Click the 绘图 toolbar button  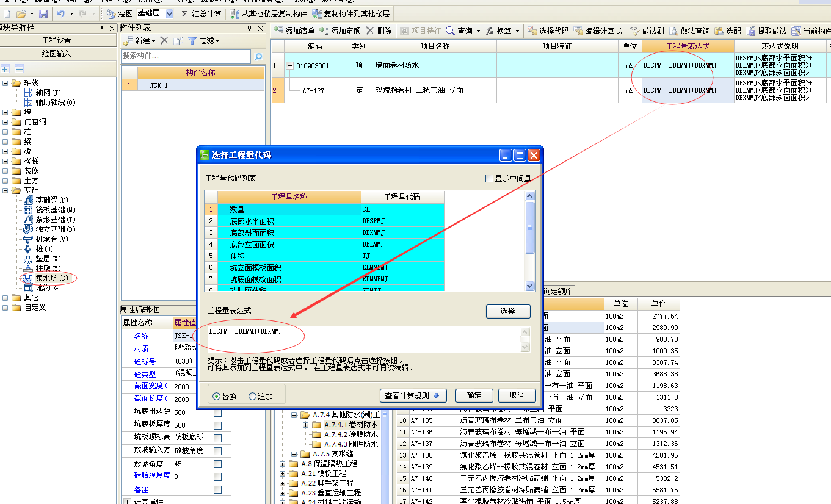[x=120, y=13]
